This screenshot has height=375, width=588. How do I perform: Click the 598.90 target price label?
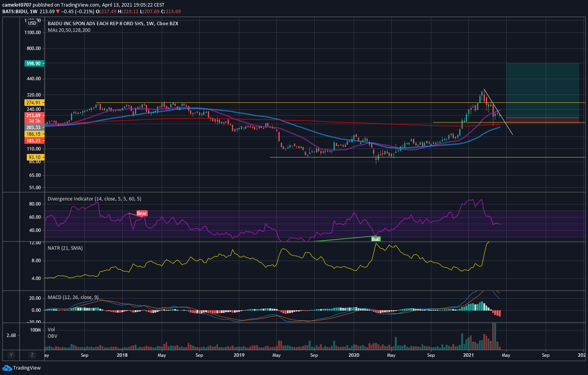click(x=34, y=63)
